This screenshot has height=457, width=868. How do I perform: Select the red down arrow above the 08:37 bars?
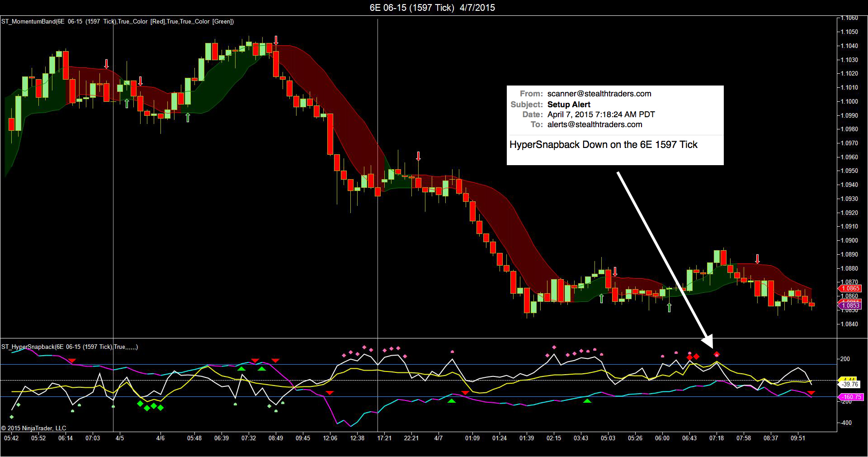(758, 259)
